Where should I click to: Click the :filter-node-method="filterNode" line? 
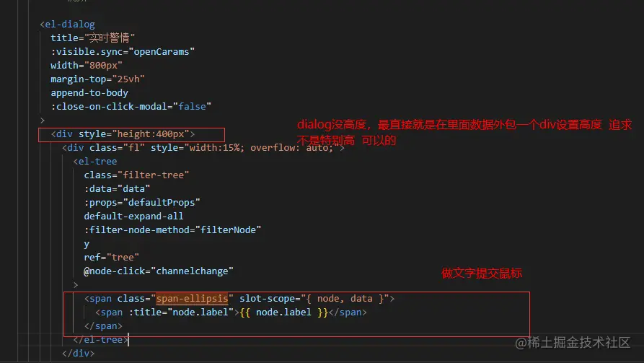(172, 229)
